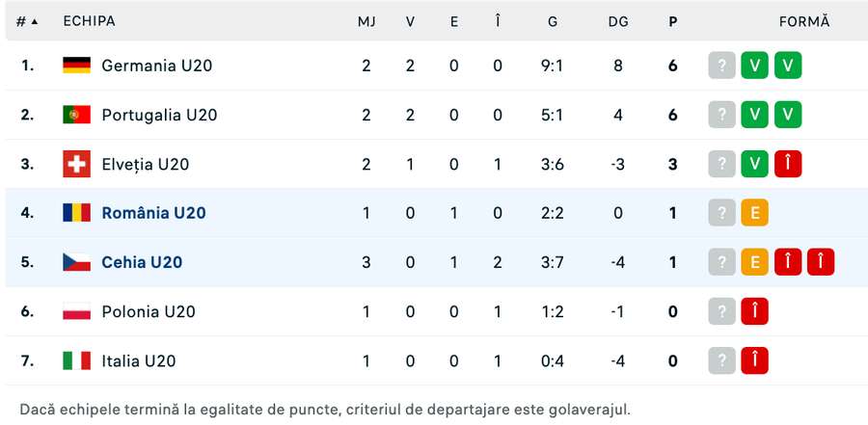The image size is (868, 425).
Task: Click the Romania flag icon
Action: point(76,213)
